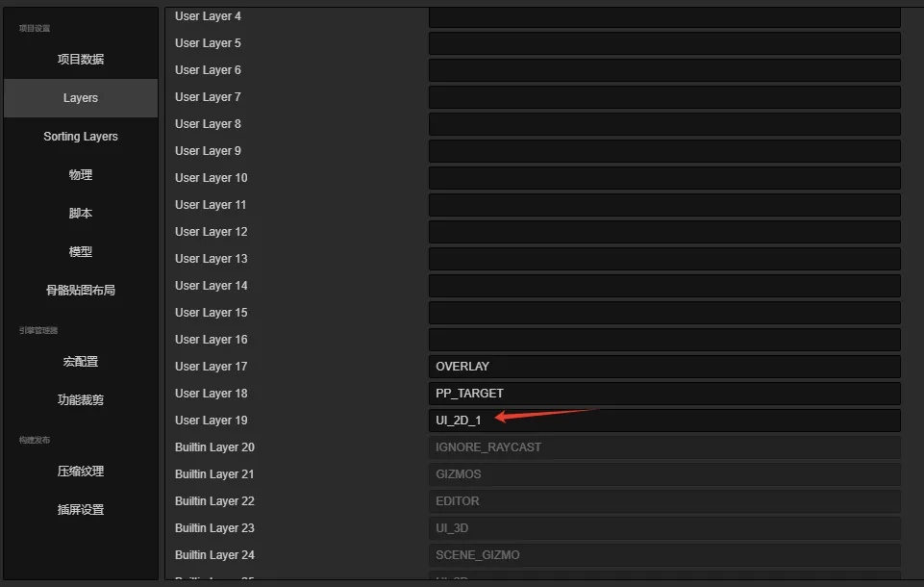Image resolution: width=924 pixels, height=587 pixels.
Task: Click the User Layer 14 input field
Action: (664, 286)
